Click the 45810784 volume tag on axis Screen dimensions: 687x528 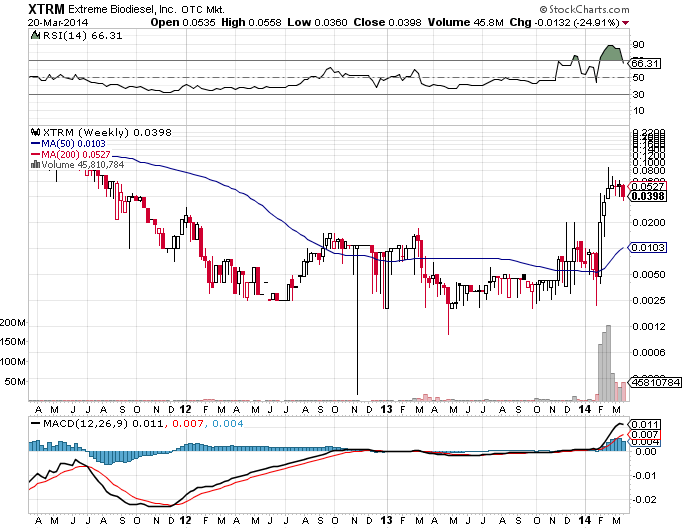pyautogui.click(x=655, y=383)
